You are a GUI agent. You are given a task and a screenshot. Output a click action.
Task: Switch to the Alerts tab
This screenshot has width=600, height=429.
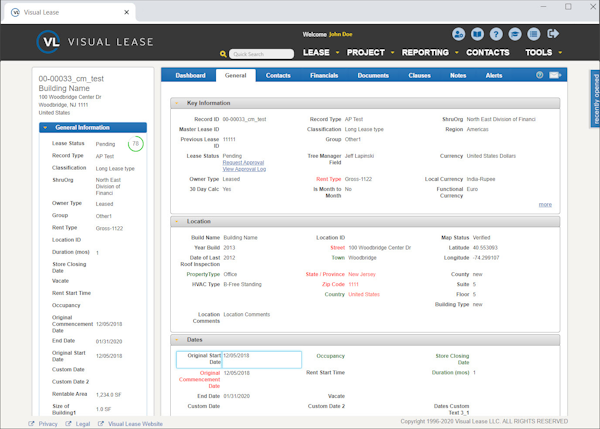494,75
